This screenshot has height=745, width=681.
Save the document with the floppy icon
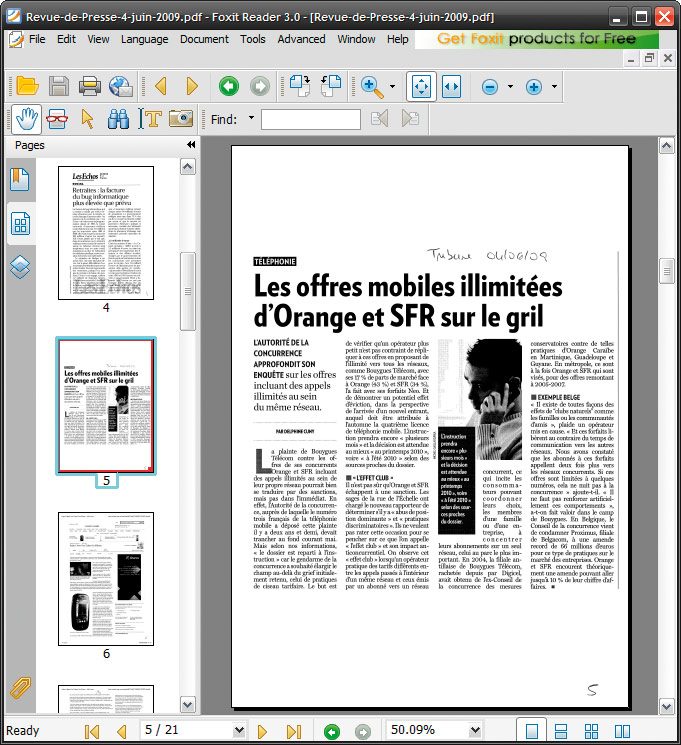[59, 86]
